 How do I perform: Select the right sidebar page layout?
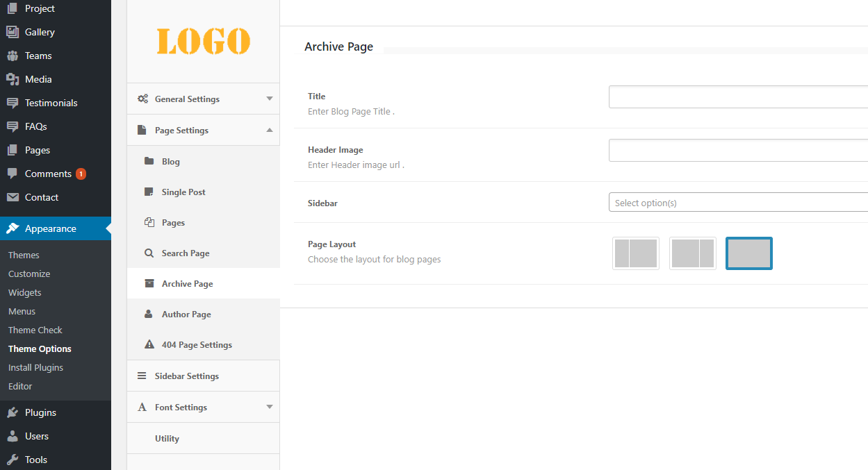coord(692,253)
